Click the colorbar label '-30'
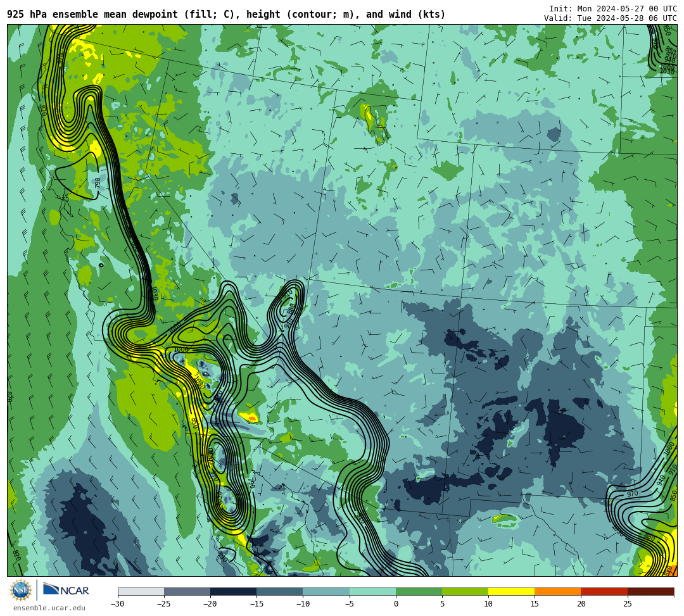Viewport: 684px width, 616px height. 118,604
